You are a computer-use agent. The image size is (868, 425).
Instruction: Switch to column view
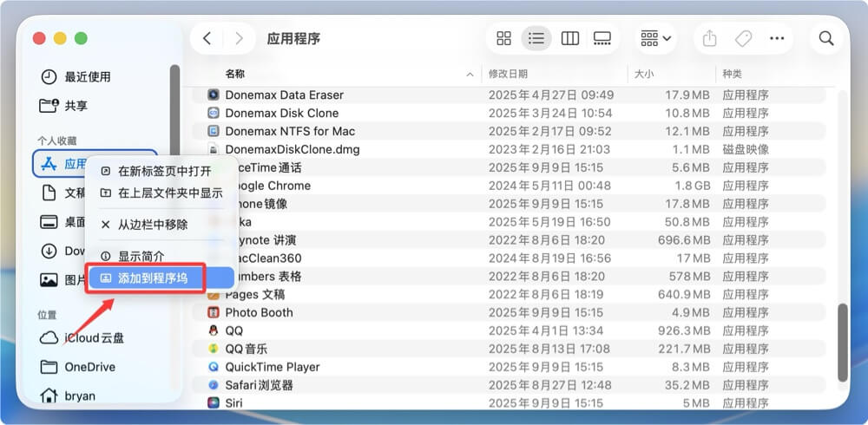569,38
